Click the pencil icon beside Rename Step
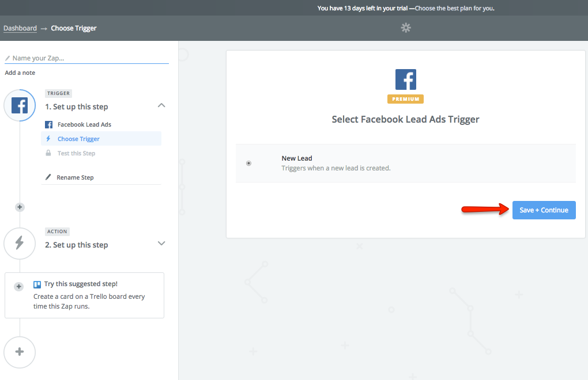This screenshot has height=380, width=588. 48,177
